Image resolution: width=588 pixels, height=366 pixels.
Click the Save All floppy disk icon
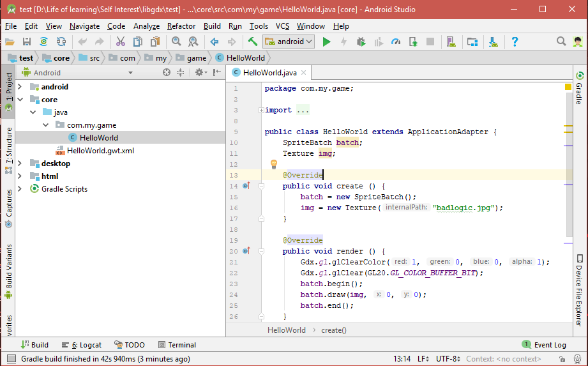(x=27, y=42)
